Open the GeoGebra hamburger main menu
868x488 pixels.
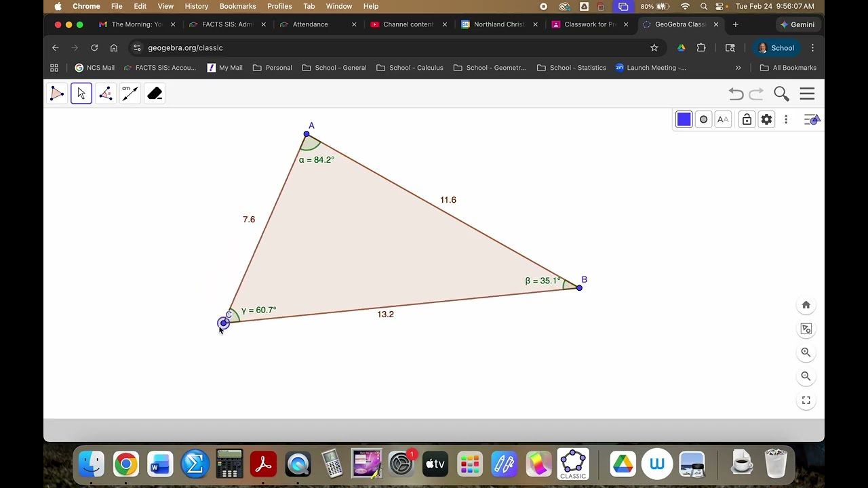(807, 94)
